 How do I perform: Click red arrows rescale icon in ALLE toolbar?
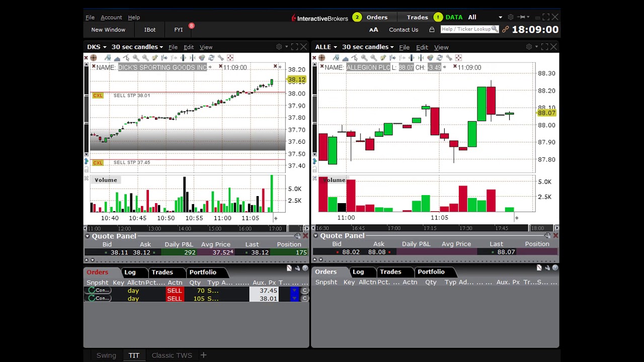pos(458,58)
